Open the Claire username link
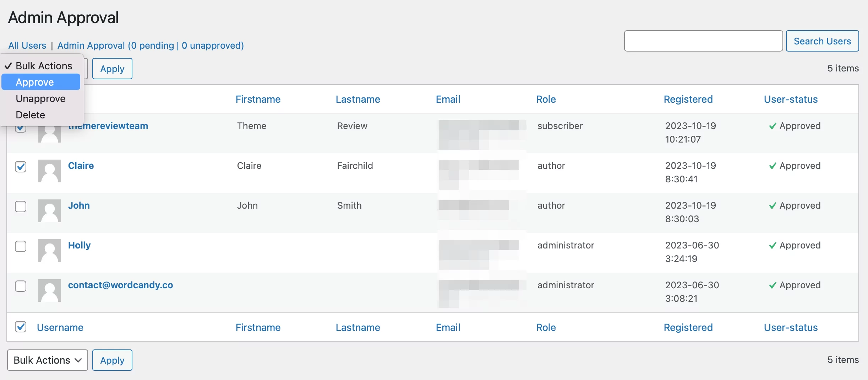The width and height of the screenshot is (868, 380). (81, 166)
